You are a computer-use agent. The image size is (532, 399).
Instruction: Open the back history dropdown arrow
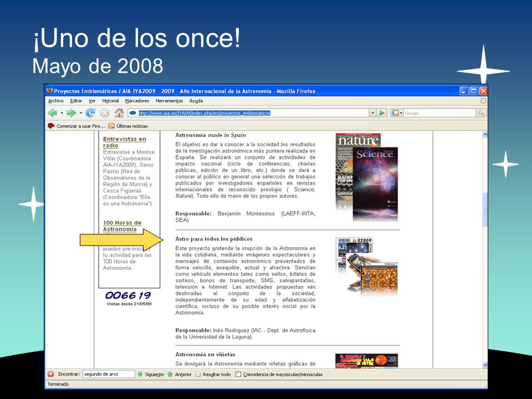pyautogui.click(x=62, y=113)
